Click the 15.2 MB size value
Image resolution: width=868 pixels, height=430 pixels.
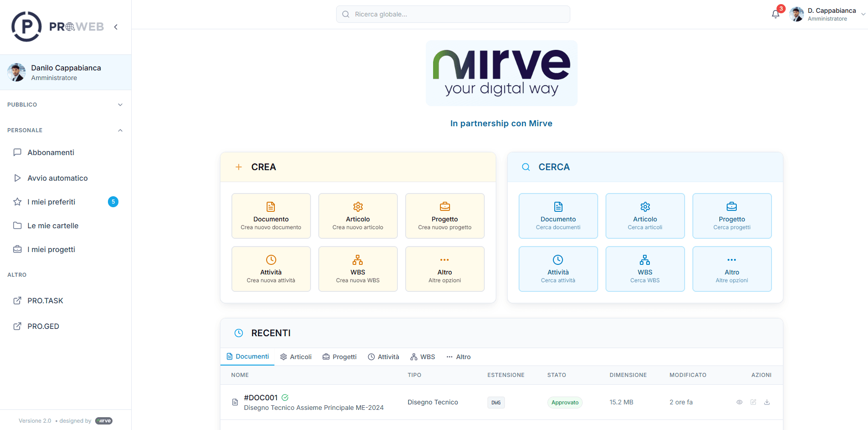click(x=622, y=402)
